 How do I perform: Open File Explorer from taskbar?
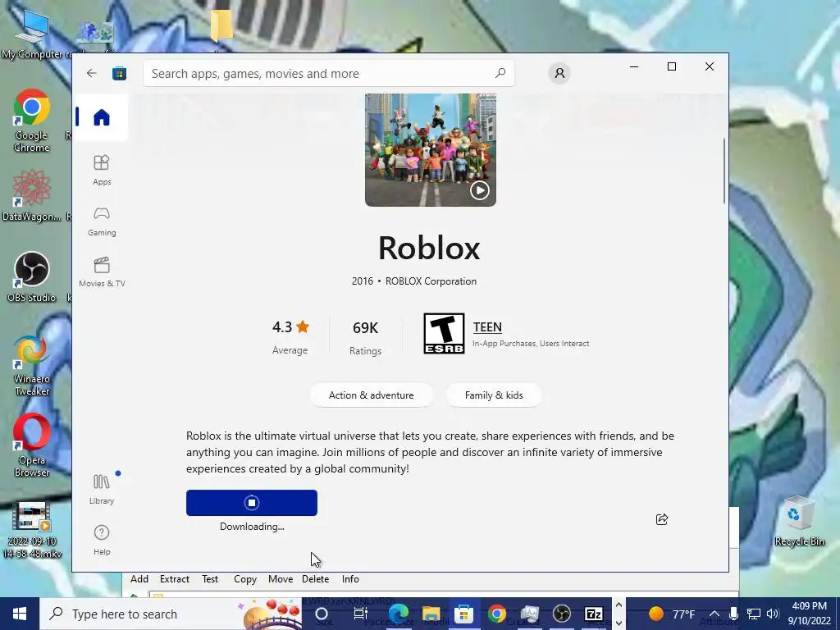(431, 614)
